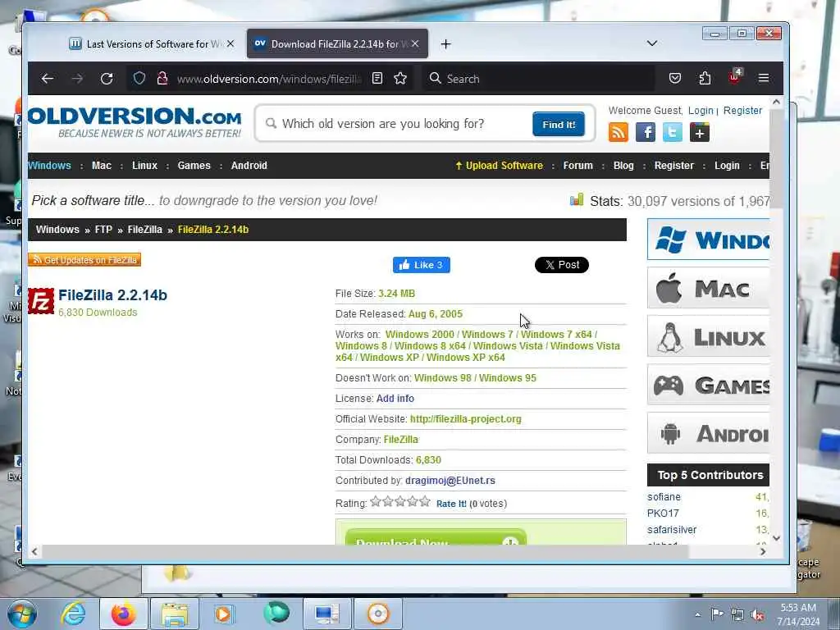Open contributor 'safarisilver' link
Screen dimensions: 840x630
tap(672, 530)
